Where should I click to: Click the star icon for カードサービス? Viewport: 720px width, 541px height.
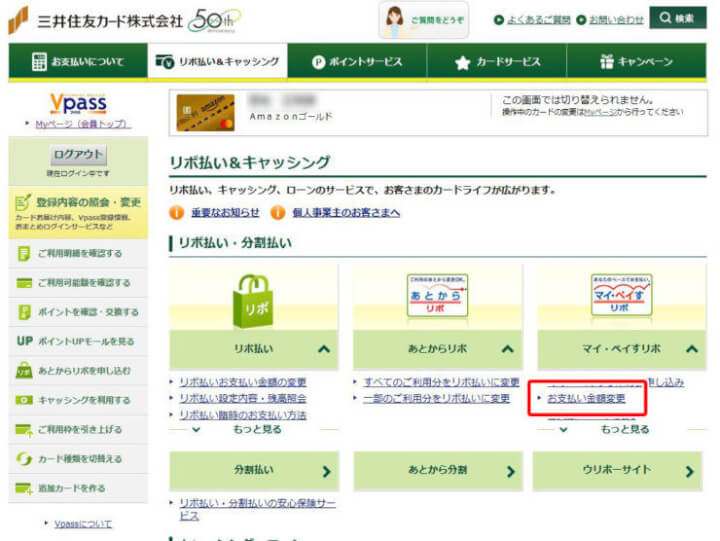point(462,62)
